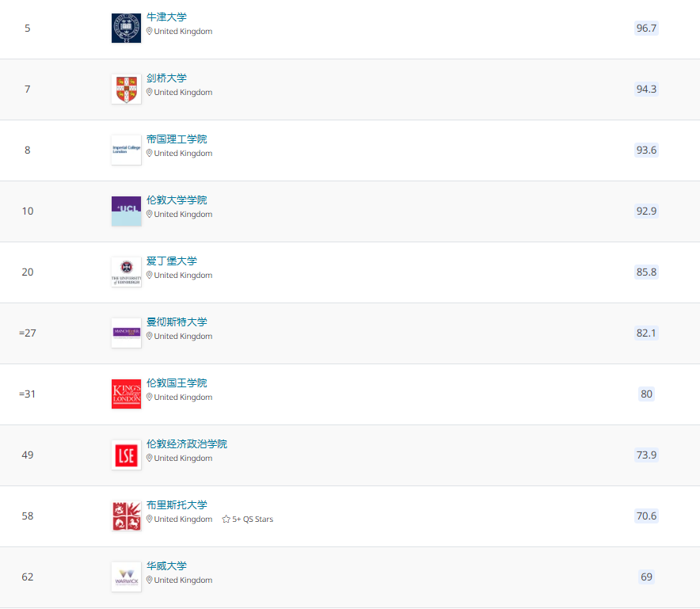The height and width of the screenshot is (609, 700).
Task: Open the 帝国理工学院 logo thumbnail
Action: [127, 150]
